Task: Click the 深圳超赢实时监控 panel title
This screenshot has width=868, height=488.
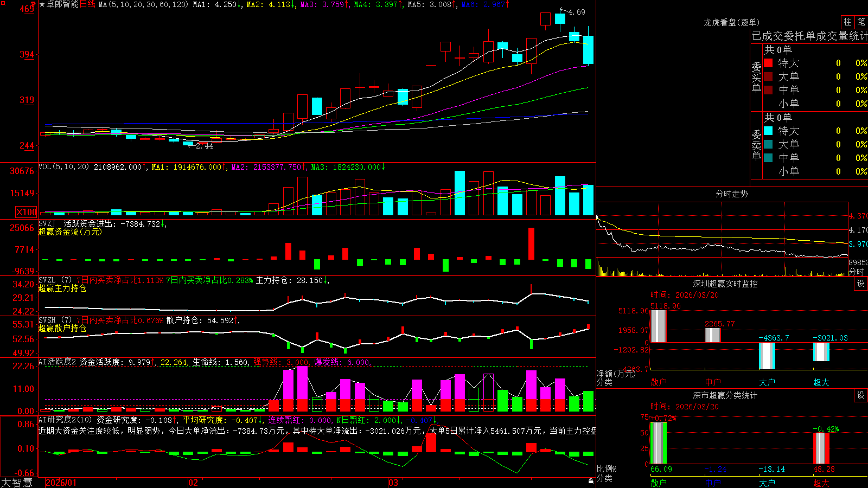Action: coord(725,284)
